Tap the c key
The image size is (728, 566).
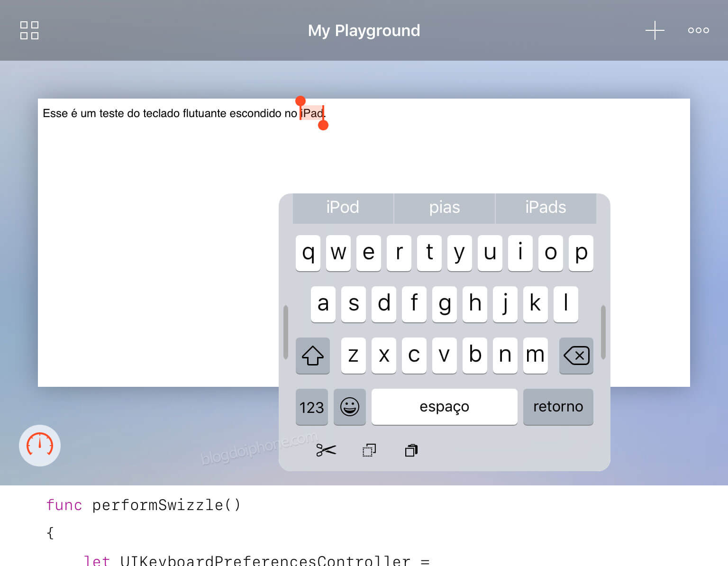click(x=414, y=356)
